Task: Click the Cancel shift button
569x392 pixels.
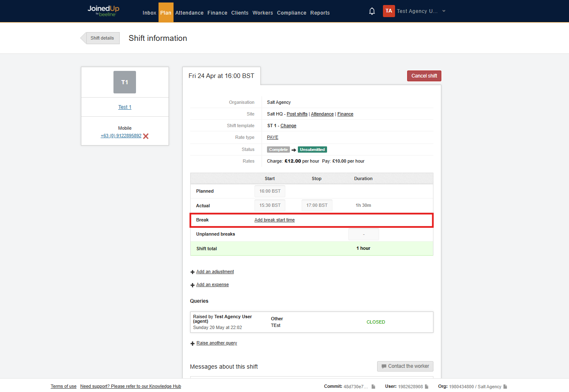Action: (x=424, y=76)
